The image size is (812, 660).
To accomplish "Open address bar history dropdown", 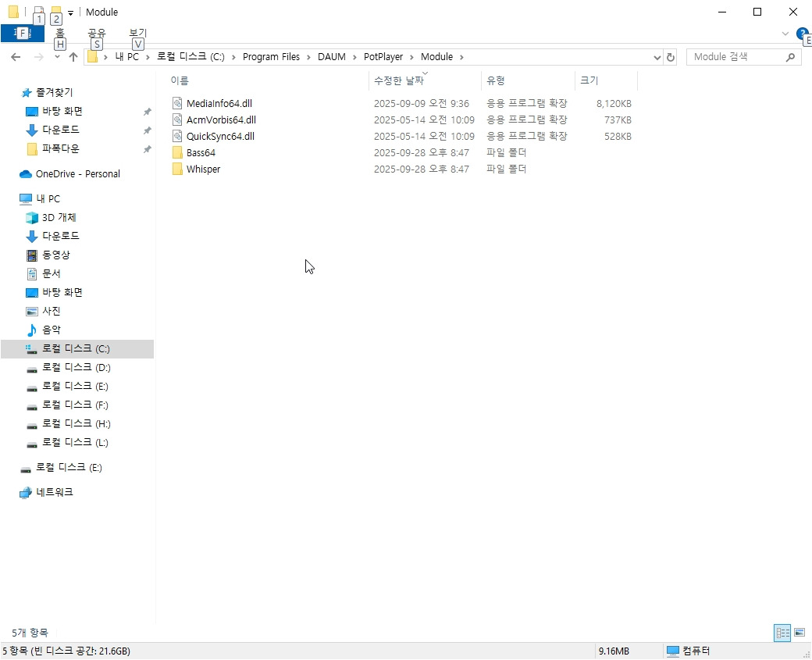I will (x=657, y=58).
